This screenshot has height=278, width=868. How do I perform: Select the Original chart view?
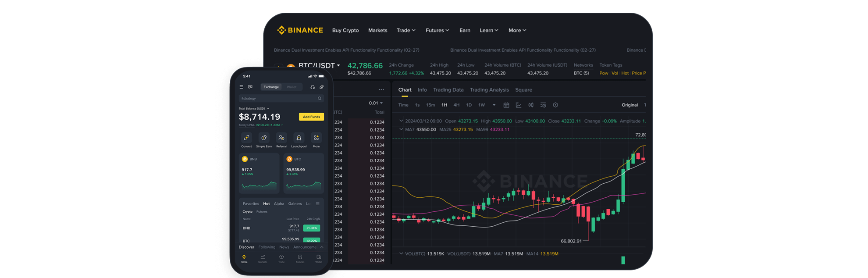(x=630, y=105)
